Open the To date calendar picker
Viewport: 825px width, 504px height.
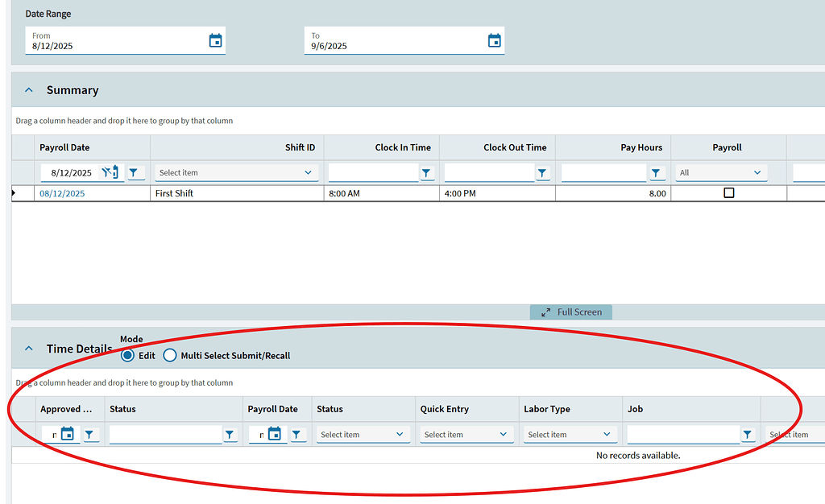494,39
